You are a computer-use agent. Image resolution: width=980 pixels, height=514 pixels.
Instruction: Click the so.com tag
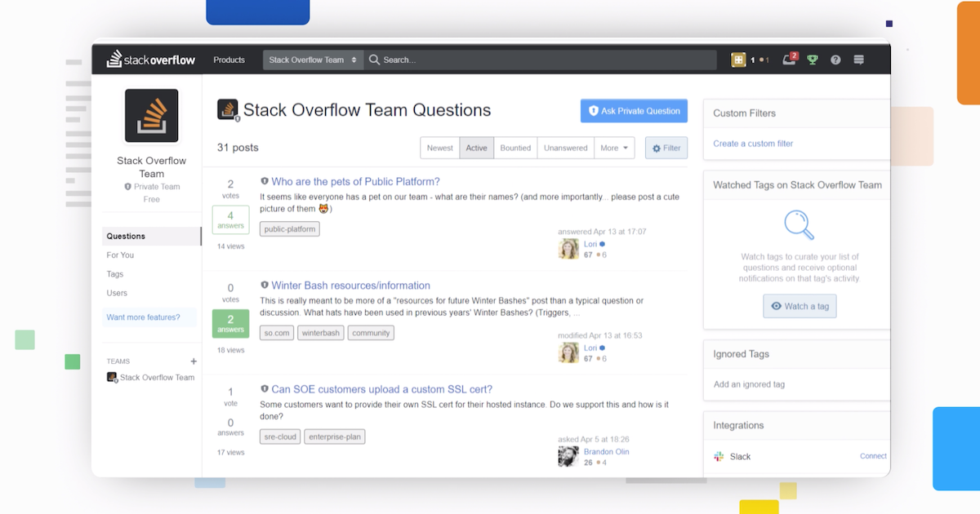[x=277, y=333]
